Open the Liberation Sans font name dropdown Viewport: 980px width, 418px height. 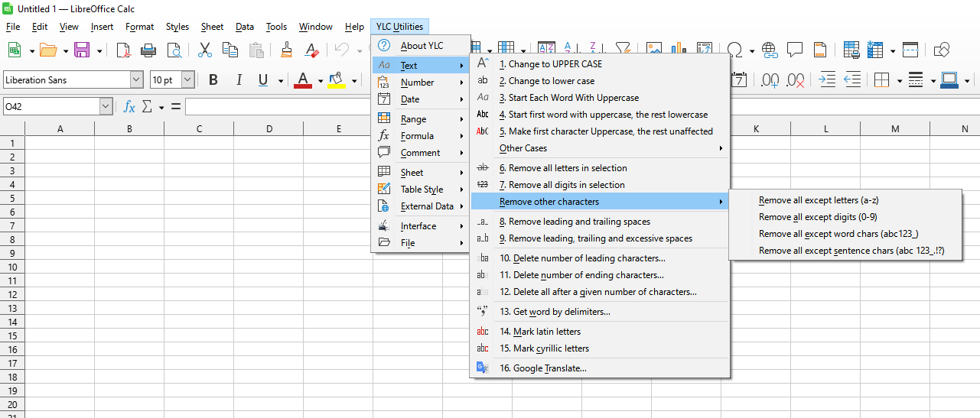[137, 79]
